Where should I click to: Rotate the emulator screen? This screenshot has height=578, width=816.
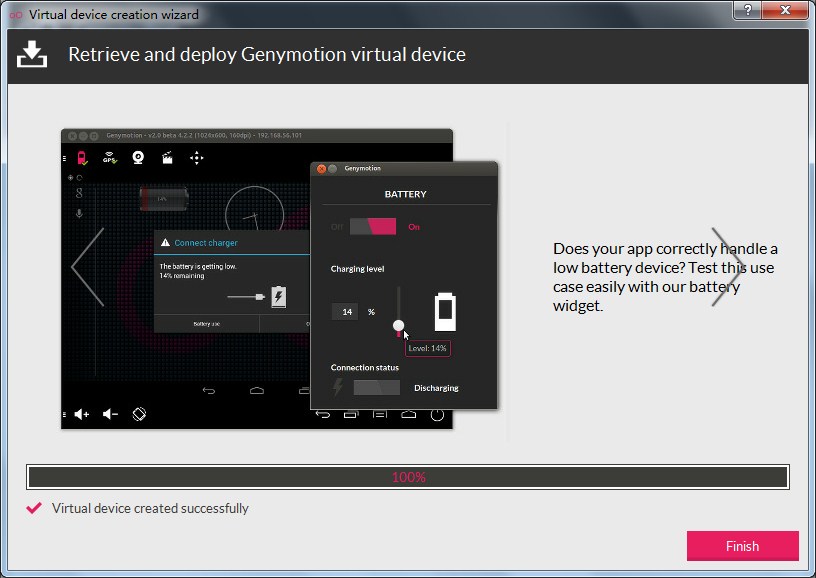point(139,414)
